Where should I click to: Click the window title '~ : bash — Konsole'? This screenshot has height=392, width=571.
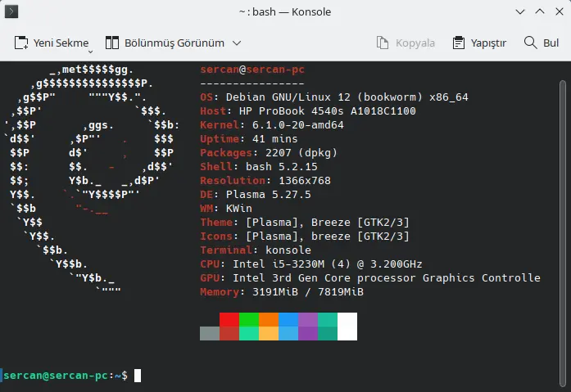(x=285, y=11)
